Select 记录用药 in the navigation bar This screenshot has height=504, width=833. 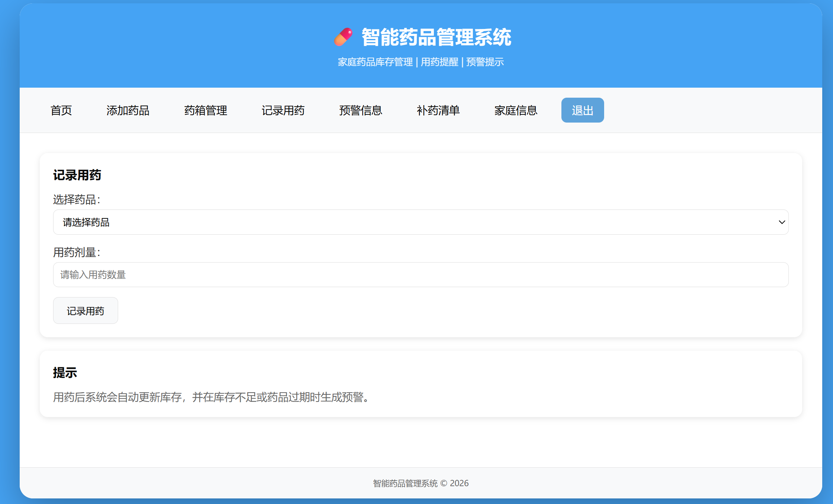(x=283, y=110)
